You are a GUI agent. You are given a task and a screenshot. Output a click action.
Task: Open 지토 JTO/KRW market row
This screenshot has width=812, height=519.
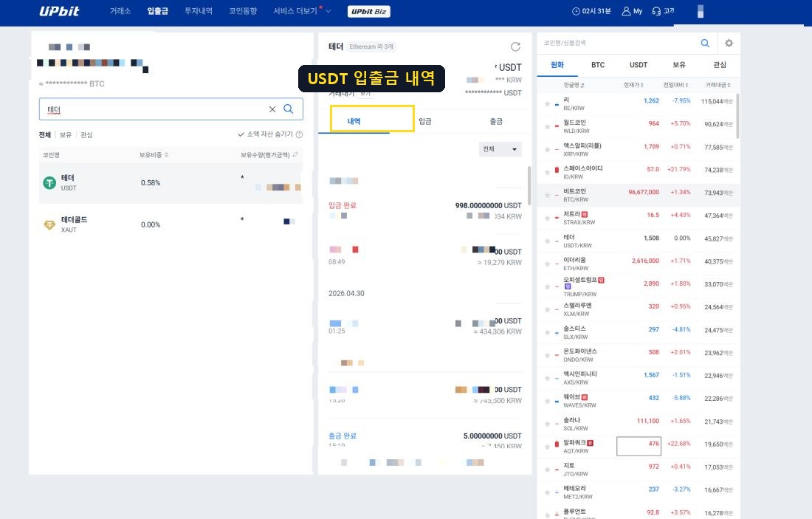point(639,470)
